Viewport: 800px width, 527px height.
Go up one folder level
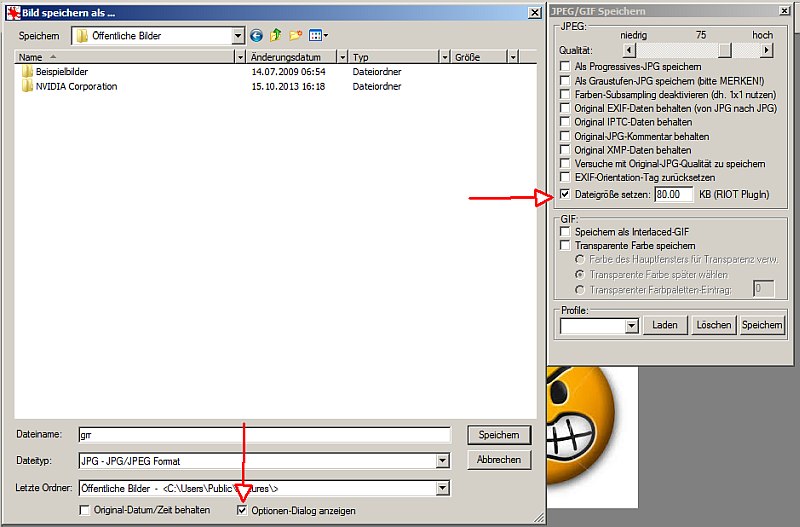(276, 36)
